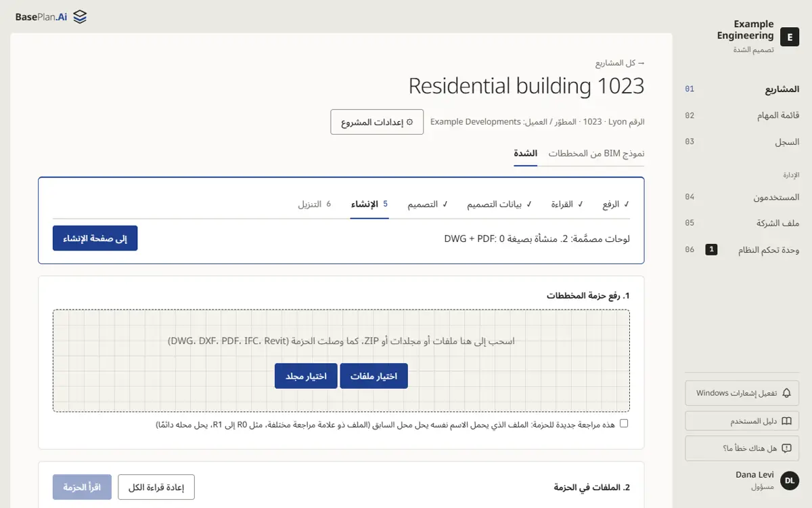This screenshot has height=508, width=812.
Task: Click the bell icon for Windows notifications
Action: (786, 393)
